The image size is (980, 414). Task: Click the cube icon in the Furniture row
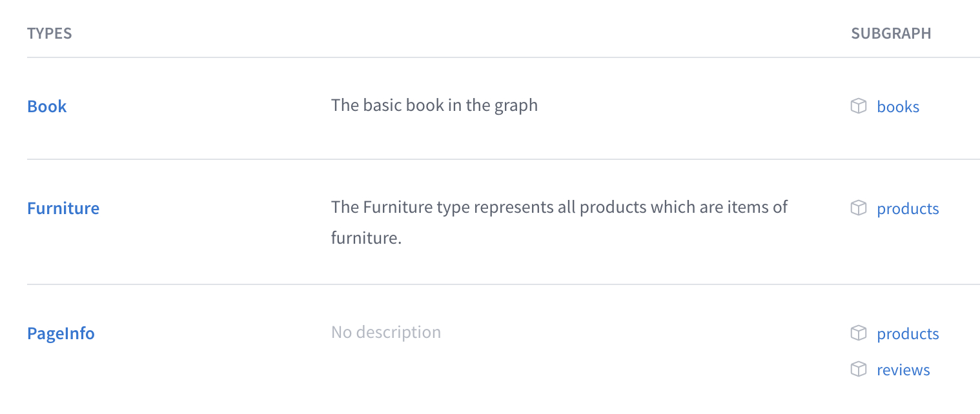tap(858, 208)
